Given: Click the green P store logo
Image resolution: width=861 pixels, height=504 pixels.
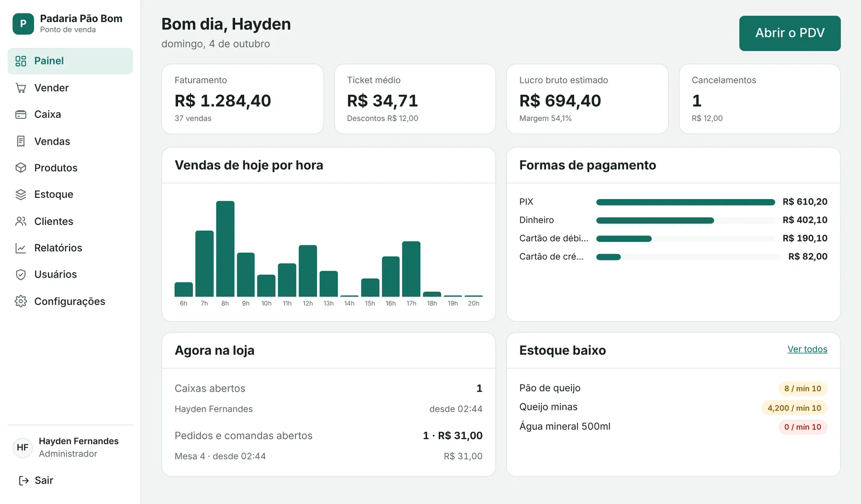Looking at the screenshot, I should click(23, 24).
